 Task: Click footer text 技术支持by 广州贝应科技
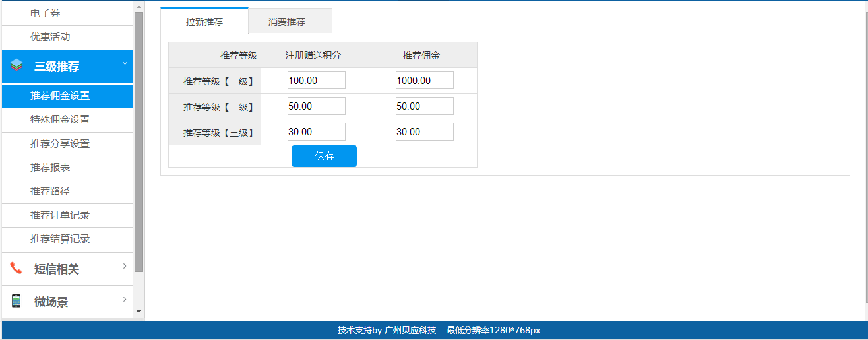tap(387, 330)
